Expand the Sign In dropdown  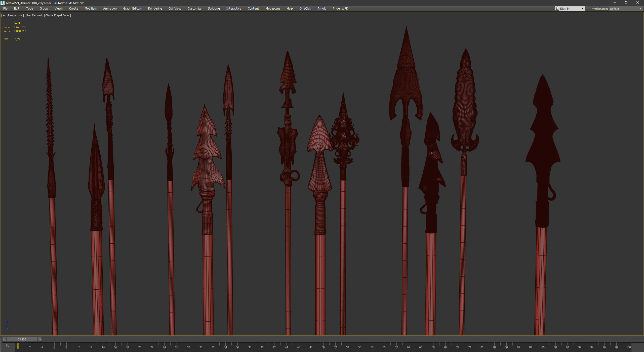coord(582,9)
